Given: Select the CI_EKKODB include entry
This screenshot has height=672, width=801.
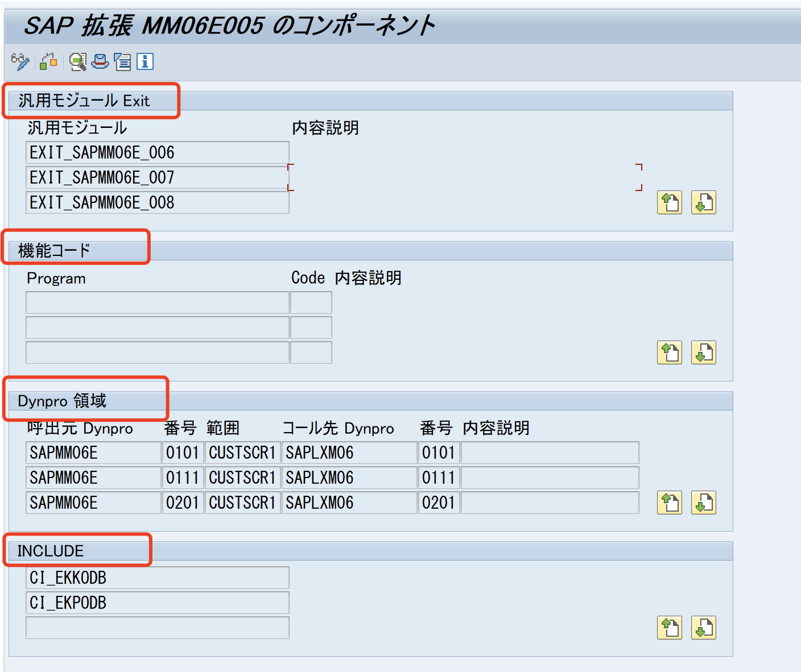Looking at the screenshot, I should (157, 578).
